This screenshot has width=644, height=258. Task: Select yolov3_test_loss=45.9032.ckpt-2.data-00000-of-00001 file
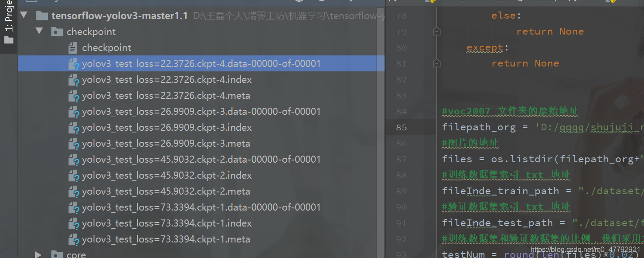coord(201,160)
